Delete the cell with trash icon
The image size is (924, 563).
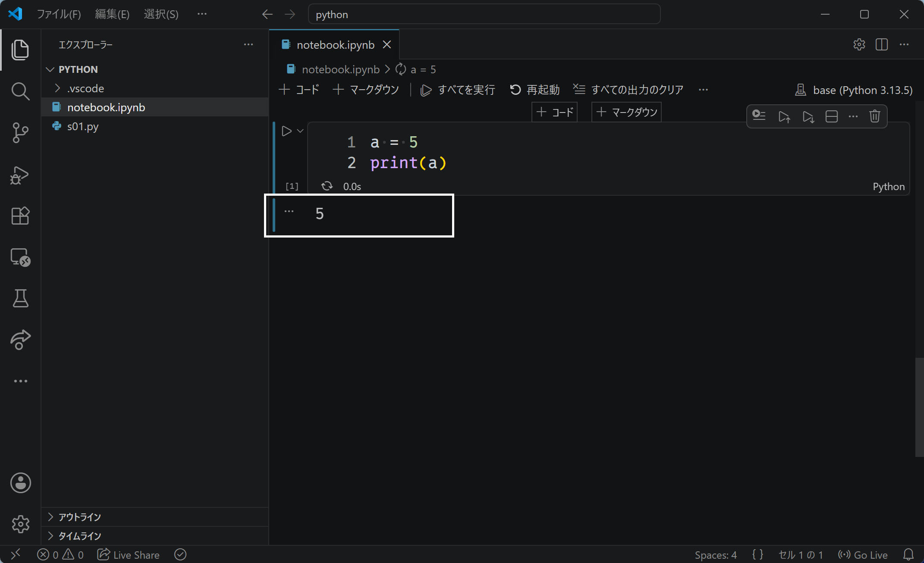874,116
